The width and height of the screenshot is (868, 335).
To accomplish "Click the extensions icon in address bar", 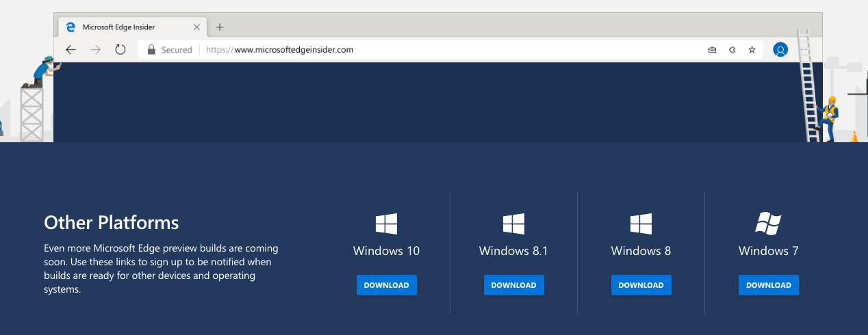I will 732,50.
